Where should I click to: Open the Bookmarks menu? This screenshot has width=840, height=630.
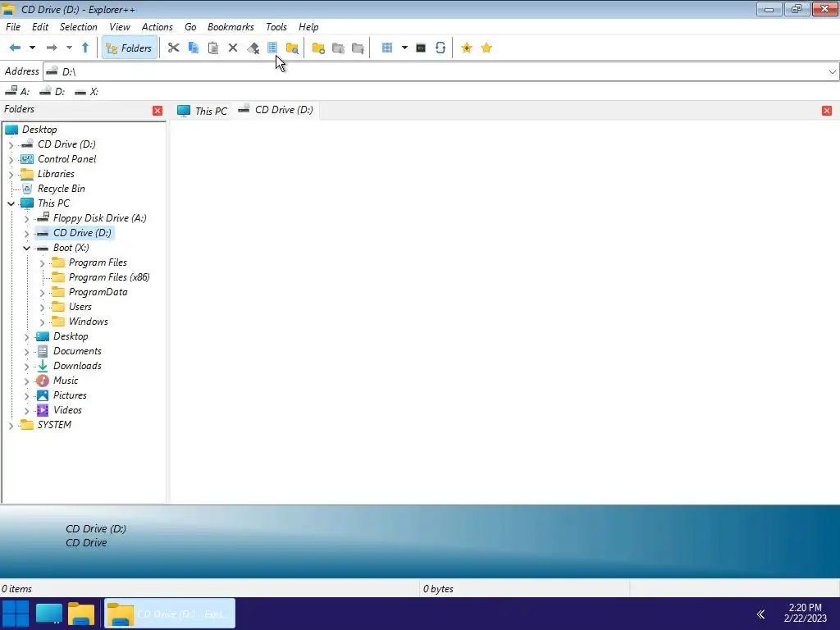pyautogui.click(x=231, y=27)
